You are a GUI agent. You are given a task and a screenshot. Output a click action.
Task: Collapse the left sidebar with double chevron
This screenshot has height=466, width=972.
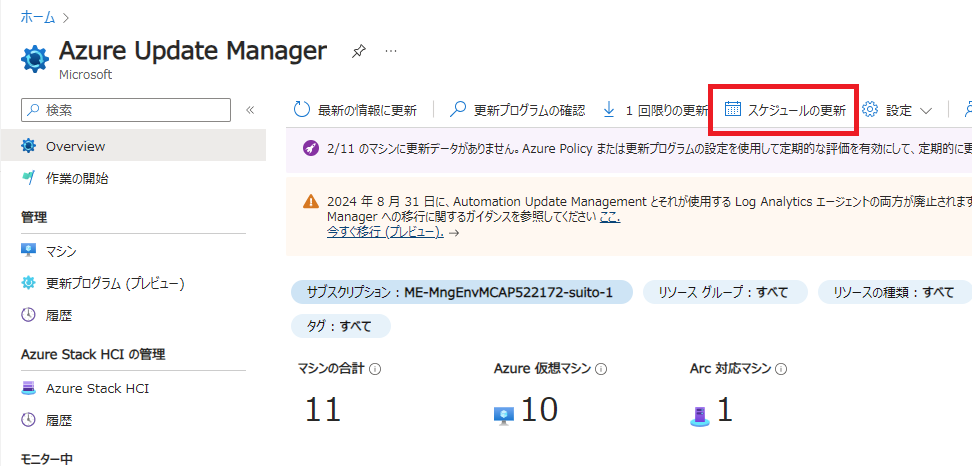click(x=250, y=110)
